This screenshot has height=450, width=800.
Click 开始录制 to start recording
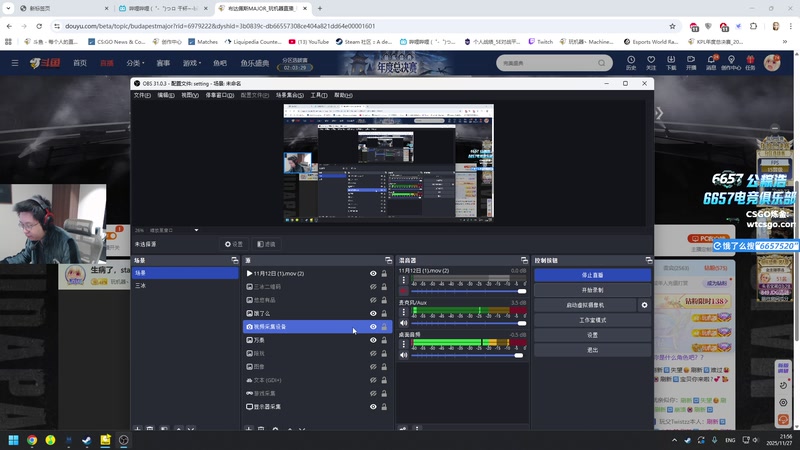(592, 290)
